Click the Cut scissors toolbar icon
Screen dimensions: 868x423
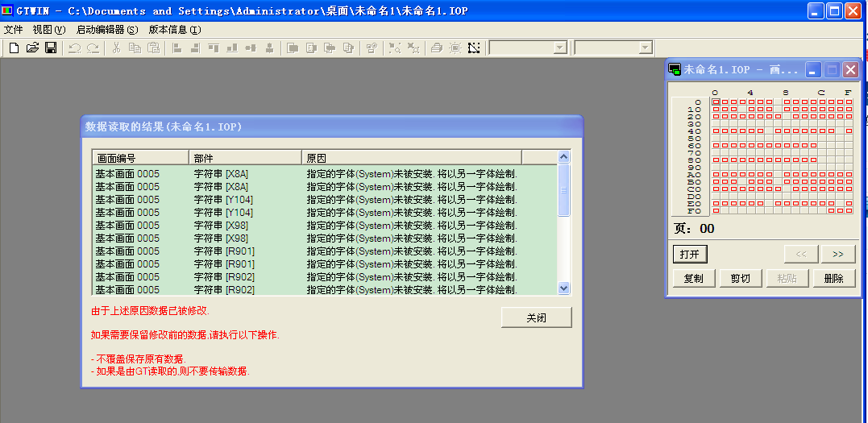pos(116,48)
